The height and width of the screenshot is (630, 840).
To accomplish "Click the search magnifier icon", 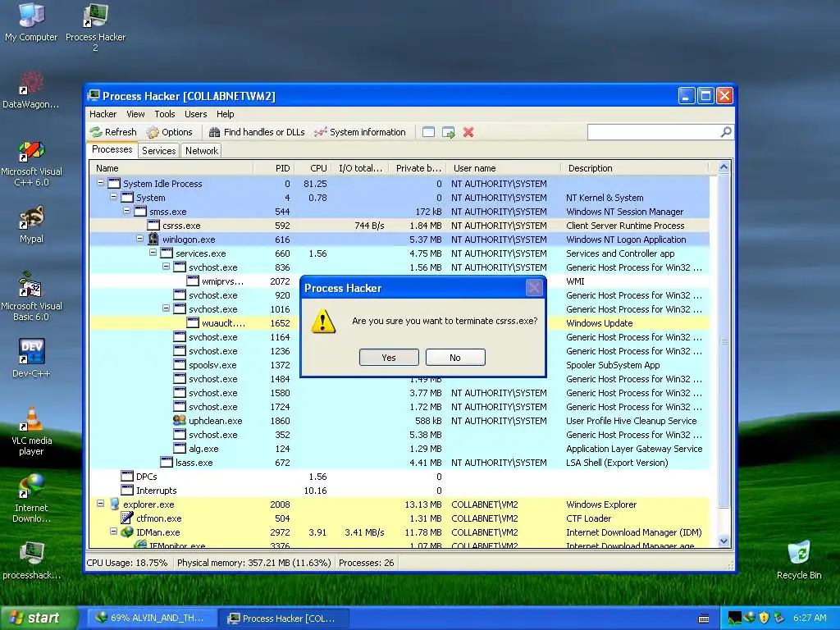I will click(x=726, y=132).
